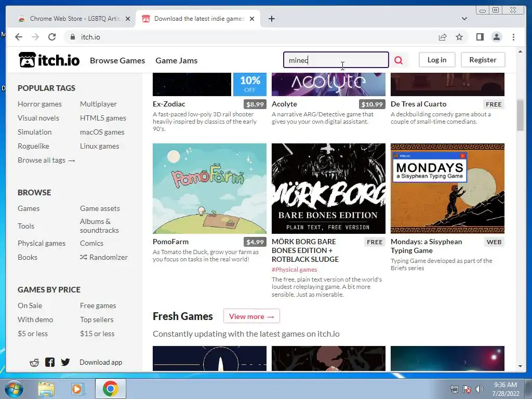The width and height of the screenshot is (532, 399).
Task: Open the Roguelike tag
Action: [33, 146]
